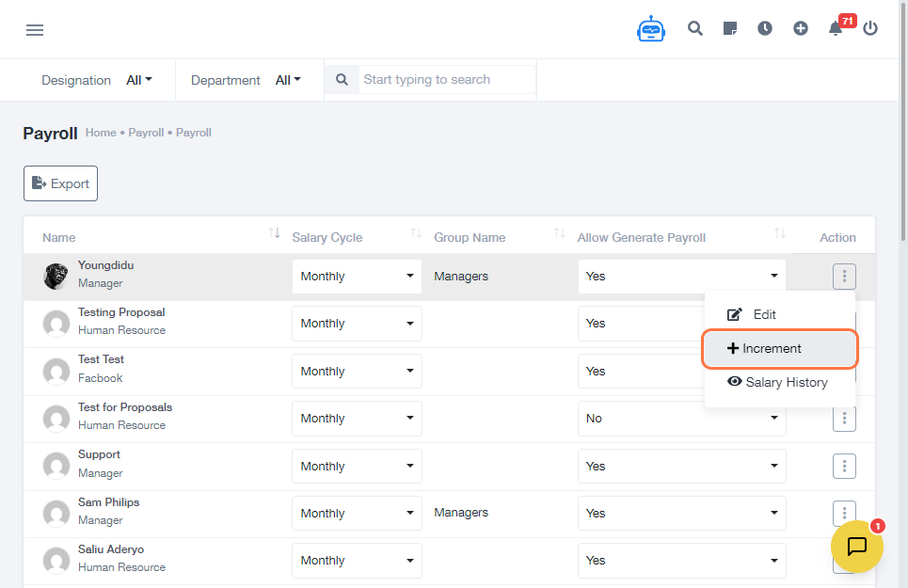Image resolution: width=908 pixels, height=588 pixels.
Task: Expand the Designation filter dropdown
Action: [x=139, y=80]
